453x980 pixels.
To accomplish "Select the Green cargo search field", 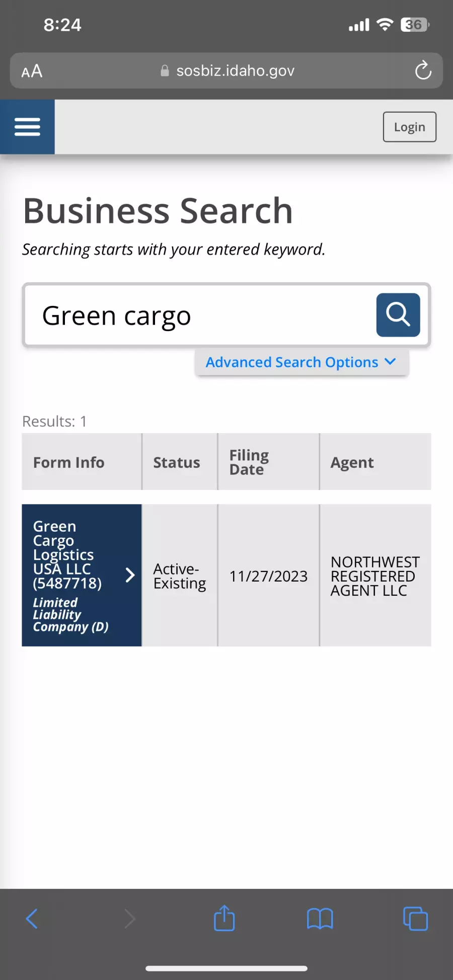I will pyautogui.click(x=200, y=315).
